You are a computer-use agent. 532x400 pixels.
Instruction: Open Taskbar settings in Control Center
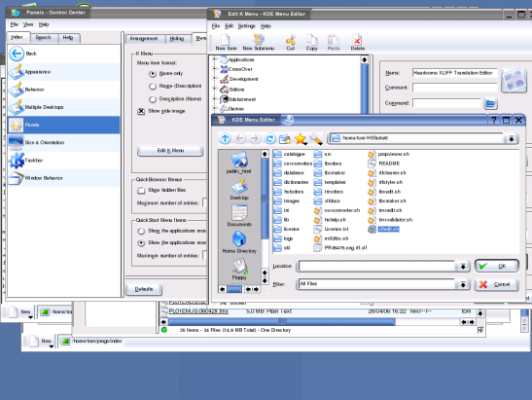click(x=64, y=160)
